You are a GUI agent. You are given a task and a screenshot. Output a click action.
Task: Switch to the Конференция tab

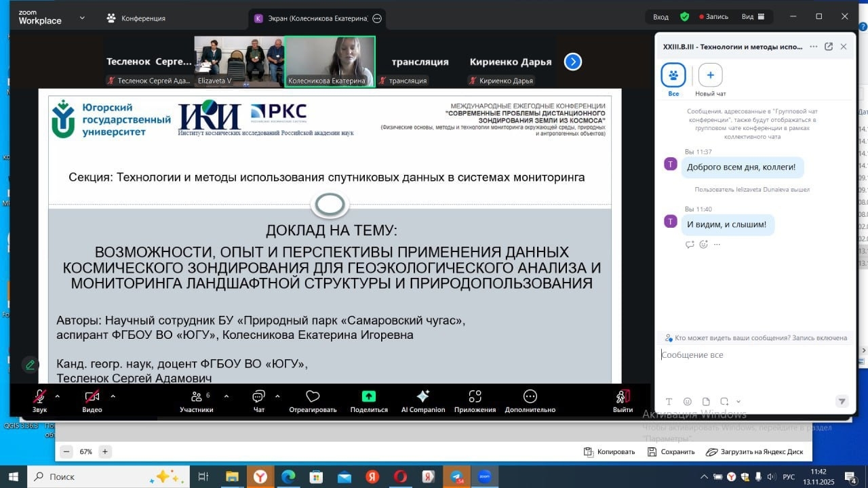coord(136,18)
